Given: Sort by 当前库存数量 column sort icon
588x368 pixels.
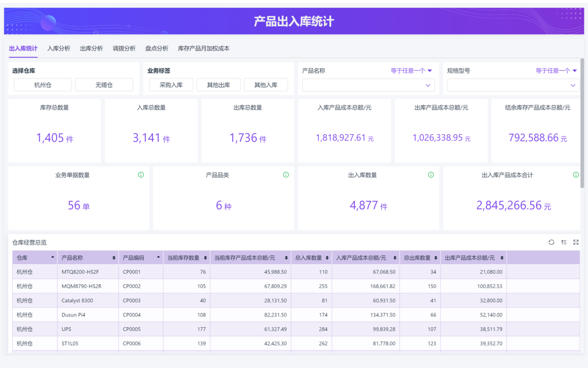Looking at the screenshot, I should tap(204, 258).
